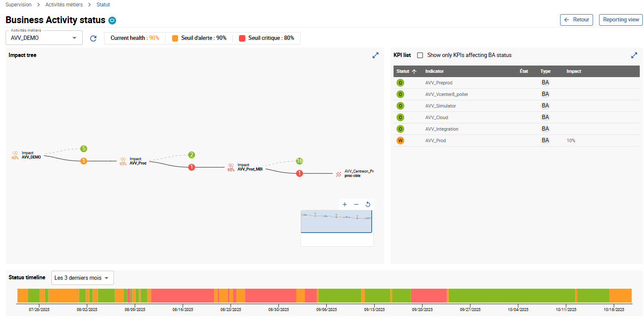Open the Status timeline period dropdown
The width and height of the screenshot is (644, 323).
point(82,278)
